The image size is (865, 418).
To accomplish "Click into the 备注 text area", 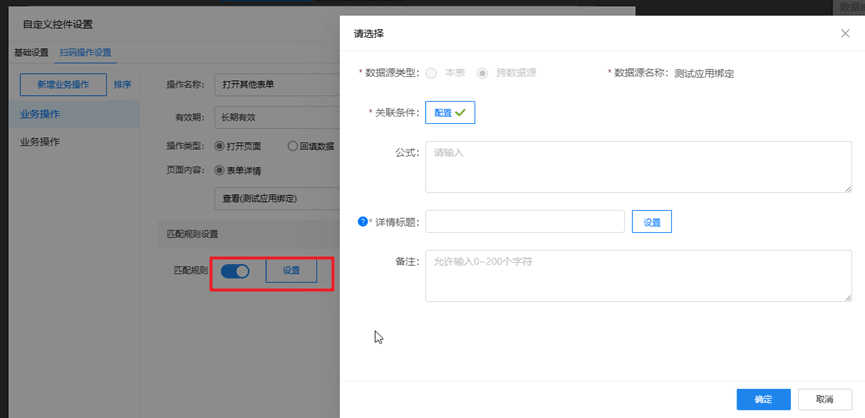I will click(638, 276).
